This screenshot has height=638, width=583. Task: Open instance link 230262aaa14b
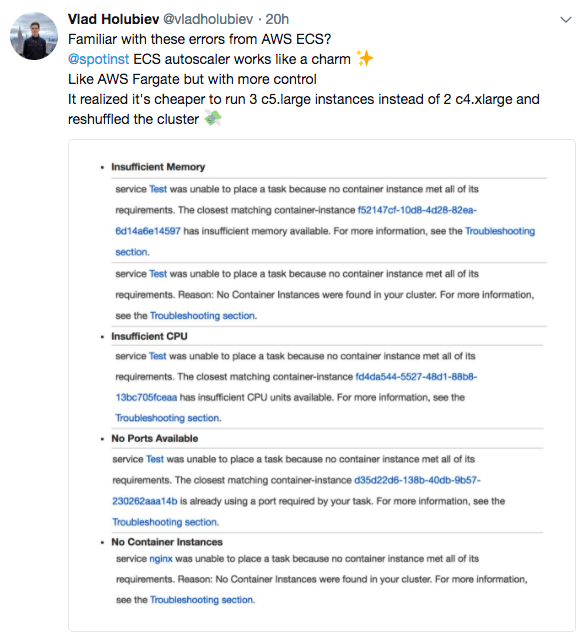[145, 501]
